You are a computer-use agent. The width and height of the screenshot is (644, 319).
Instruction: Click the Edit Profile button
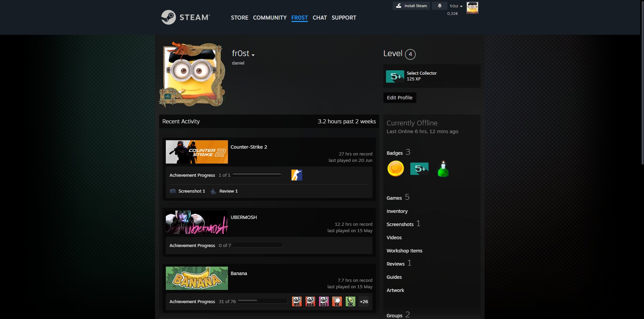point(400,98)
